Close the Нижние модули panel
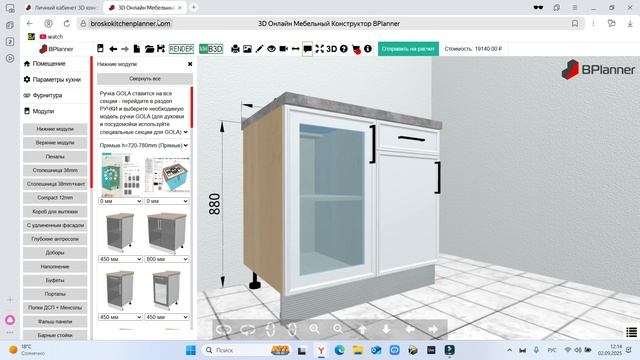This screenshot has width=640, height=360. pyautogui.click(x=190, y=64)
